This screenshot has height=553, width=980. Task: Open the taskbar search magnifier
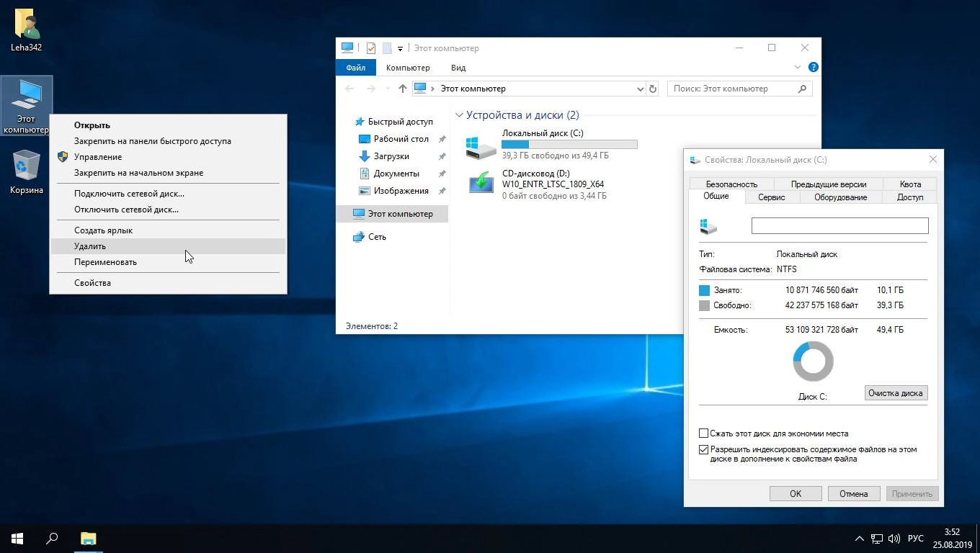[x=52, y=539]
